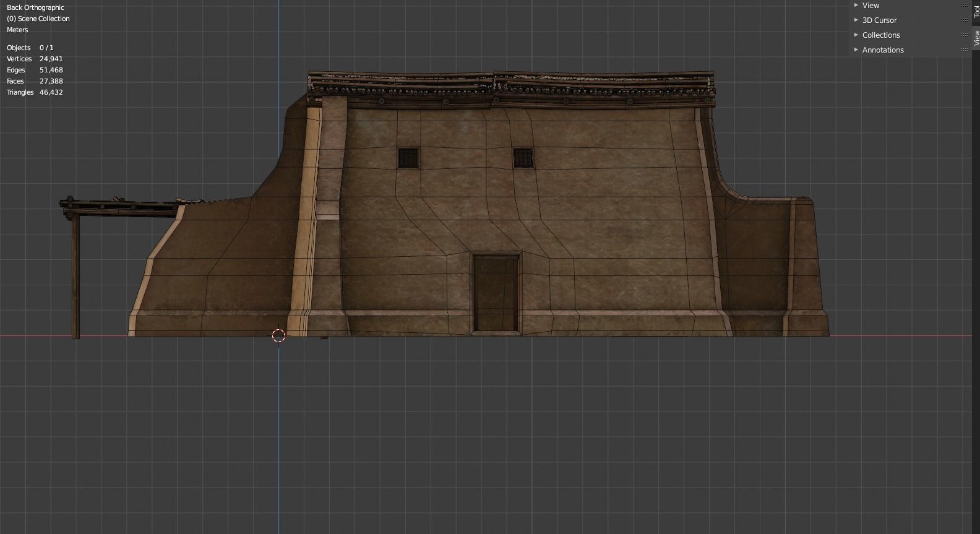Viewport: 980px width, 534px height.
Task: Click the Faces count 27,388
Action: (x=51, y=81)
